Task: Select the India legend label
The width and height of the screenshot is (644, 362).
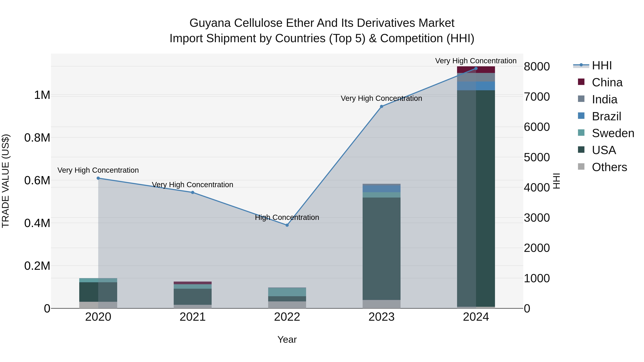Action: 604,99
